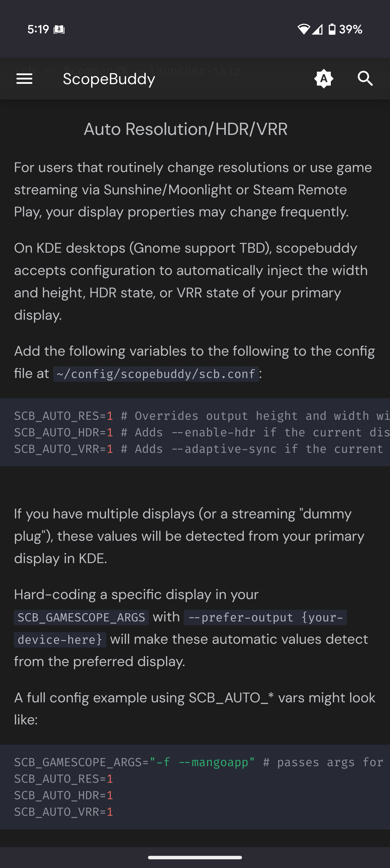Tap the notification icon beside the clock
Image resolution: width=390 pixels, height=868 pixels.
point(59,30)
